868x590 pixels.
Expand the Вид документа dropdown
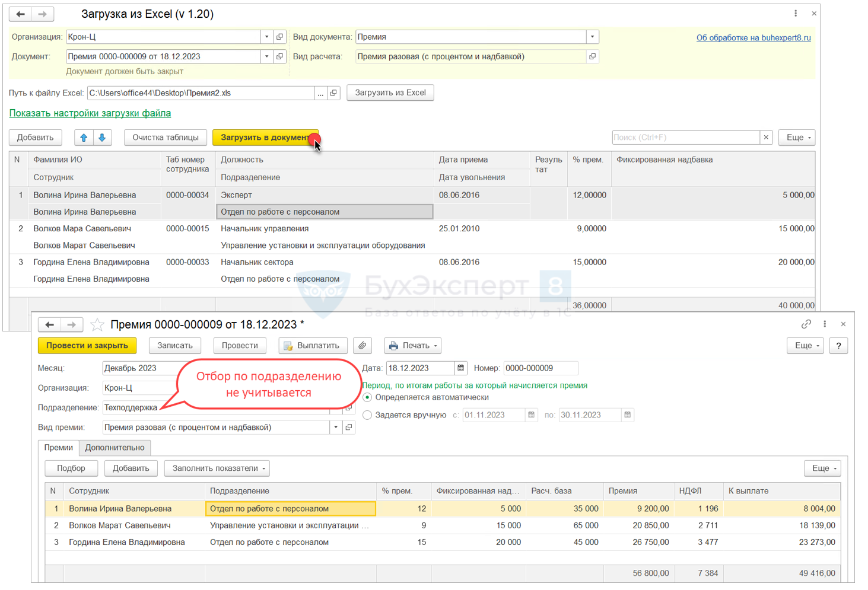pos(592,37)
